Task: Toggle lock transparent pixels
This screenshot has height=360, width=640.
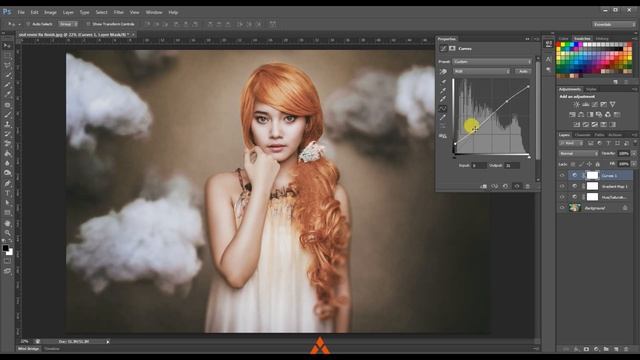Action: tap(573, 164)
